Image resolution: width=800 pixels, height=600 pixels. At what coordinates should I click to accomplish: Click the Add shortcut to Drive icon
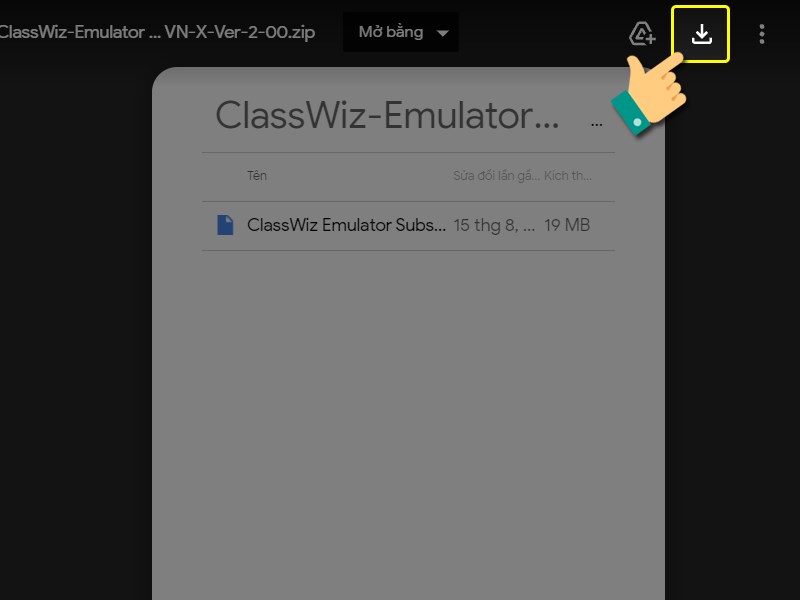[x=642, y=34]
